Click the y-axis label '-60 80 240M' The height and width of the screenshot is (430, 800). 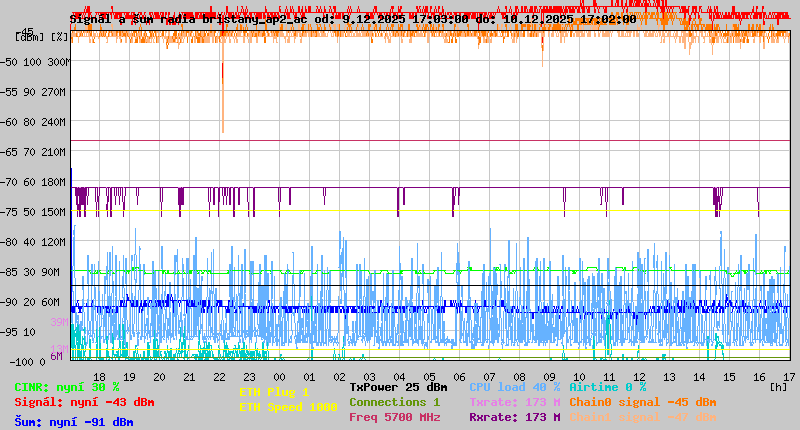click(33, 122)
